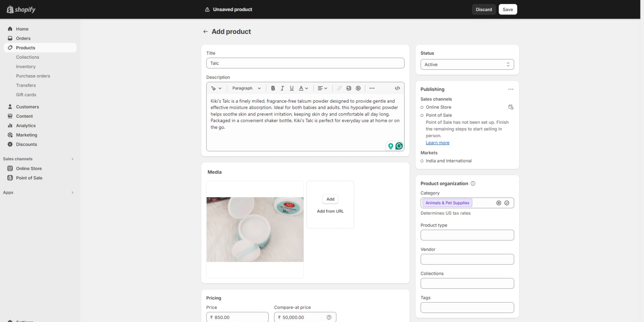Open the Status dropdown showing Active
Image resolution: width=644 pixels, height=322 pixels.
click(467, 64)
